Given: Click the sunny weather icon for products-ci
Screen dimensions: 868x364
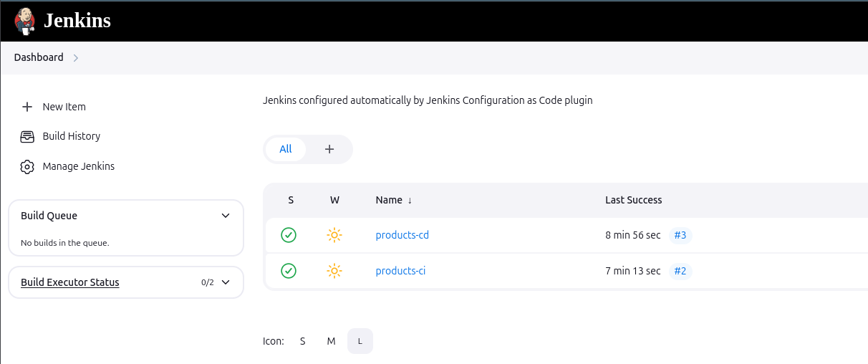Looking at the screenshot, I should (x=334, y=271).
